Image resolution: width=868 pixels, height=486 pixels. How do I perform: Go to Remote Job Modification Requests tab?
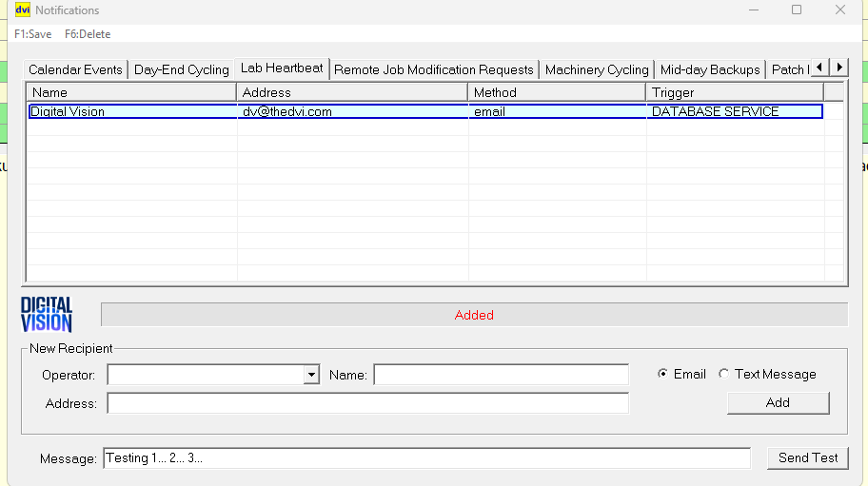pyautogui.click(x=433, y=69)
